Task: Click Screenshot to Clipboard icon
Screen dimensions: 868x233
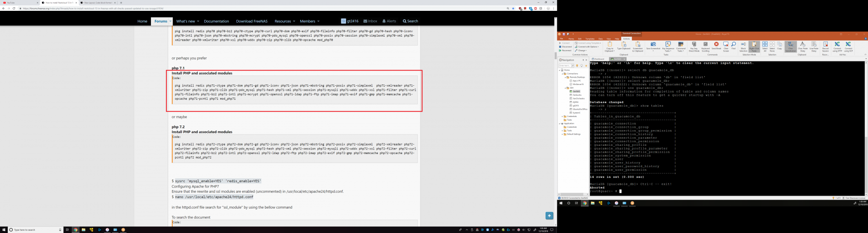Action: 638,44
